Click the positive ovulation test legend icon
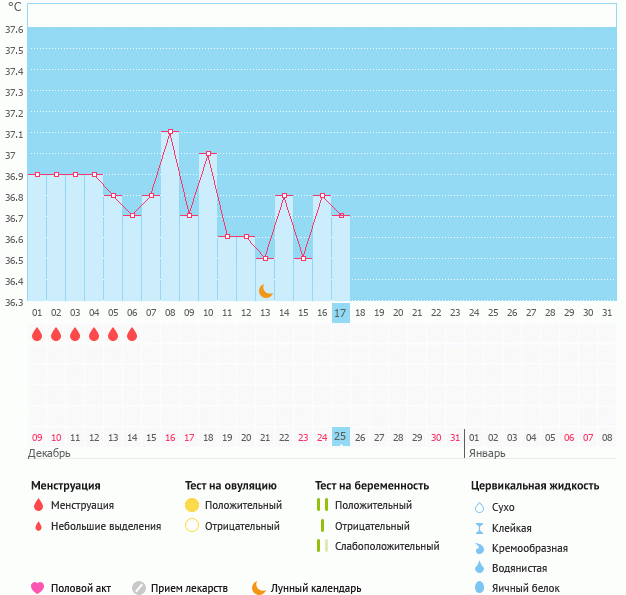The height and width of the screenshot is (595, 626). 192,505
